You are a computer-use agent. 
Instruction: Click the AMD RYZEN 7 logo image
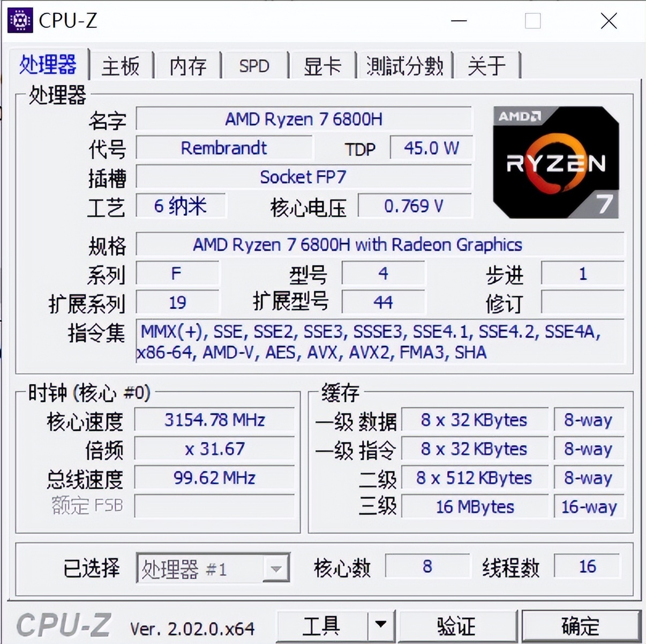(555, 162)
